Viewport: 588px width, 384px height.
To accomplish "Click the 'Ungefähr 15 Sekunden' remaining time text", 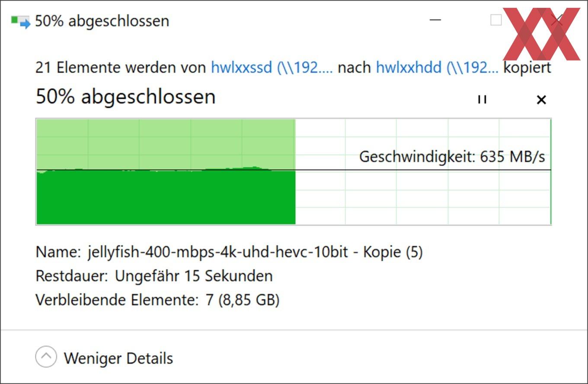I will click(194, 276).
